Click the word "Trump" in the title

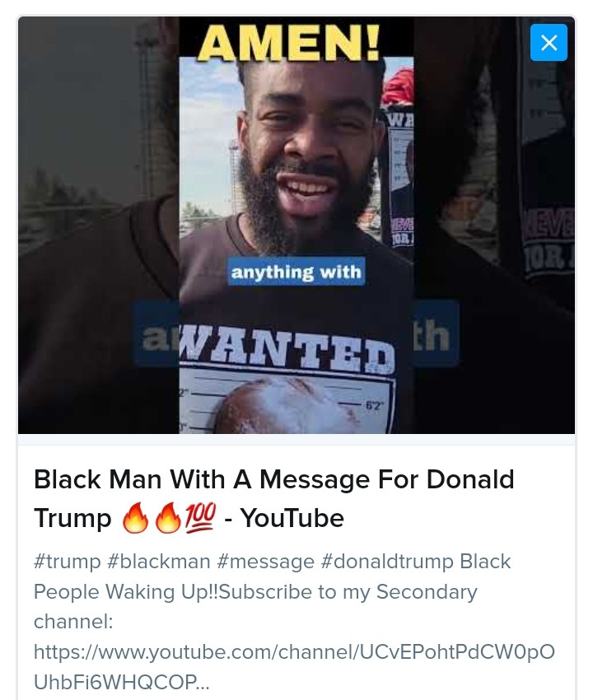pyautogui.click(x=72, y=518)
